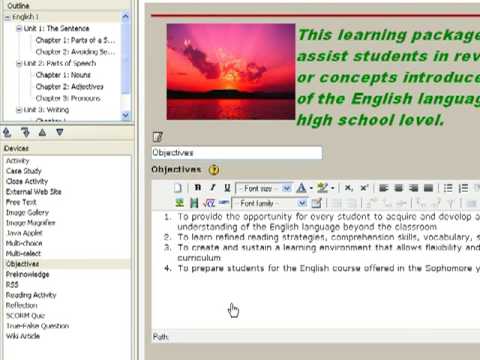Viewport: 480px width, 360px height.
Task: Add a Preknowledge iDevice
Action: [28, 274]
